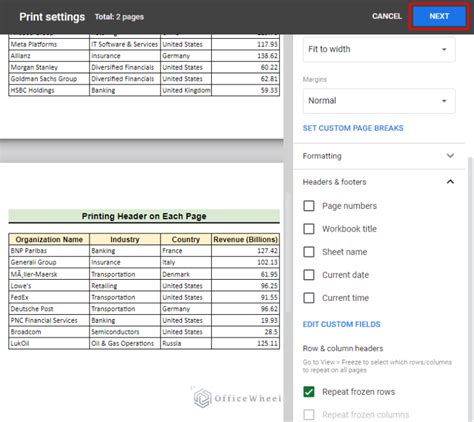
Task: Cancel the print settings
Action: [387, 16]
